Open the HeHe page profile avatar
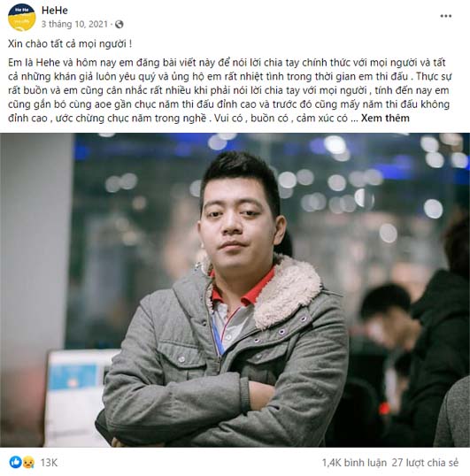 pyautogui.click(x=21, y=18)
